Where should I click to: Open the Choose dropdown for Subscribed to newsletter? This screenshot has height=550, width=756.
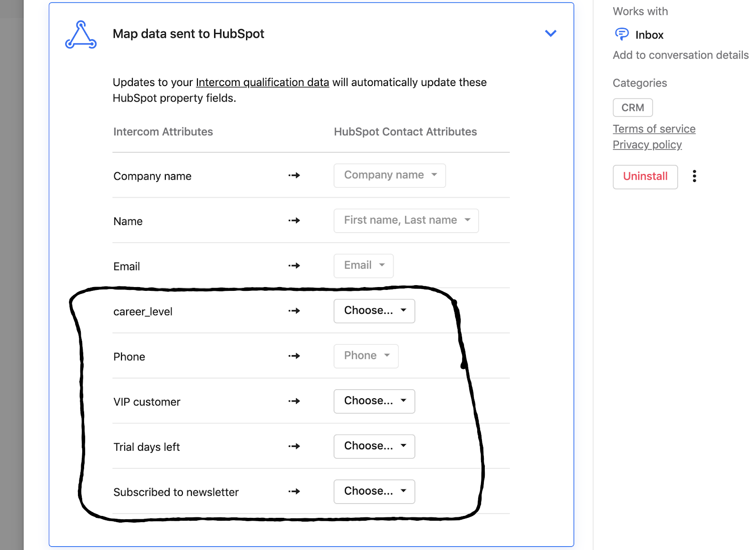tap(374, 492)
